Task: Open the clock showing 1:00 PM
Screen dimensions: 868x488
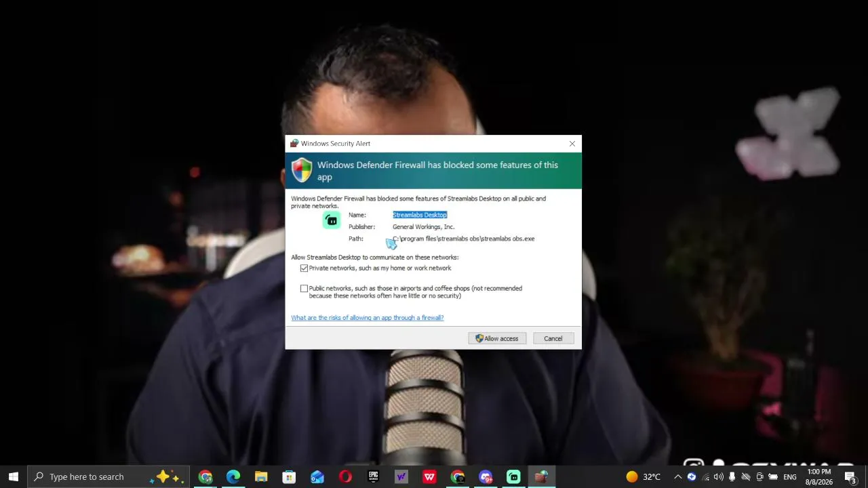Action: pos(819,476)
